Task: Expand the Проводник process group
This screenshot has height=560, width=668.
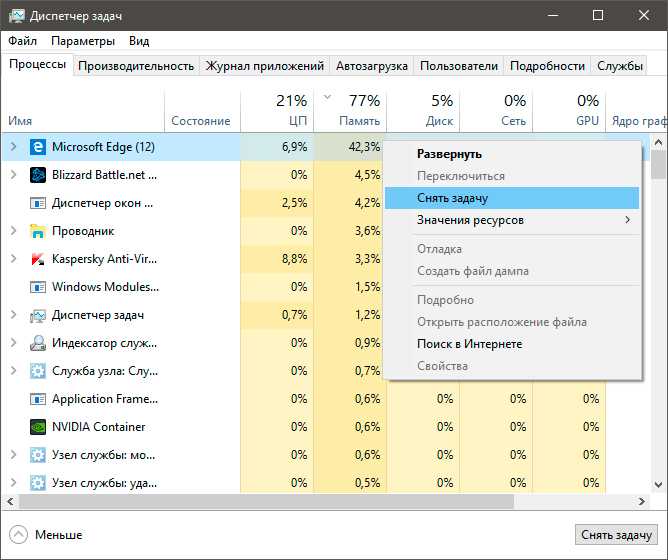Action: [x=14, y=231]
